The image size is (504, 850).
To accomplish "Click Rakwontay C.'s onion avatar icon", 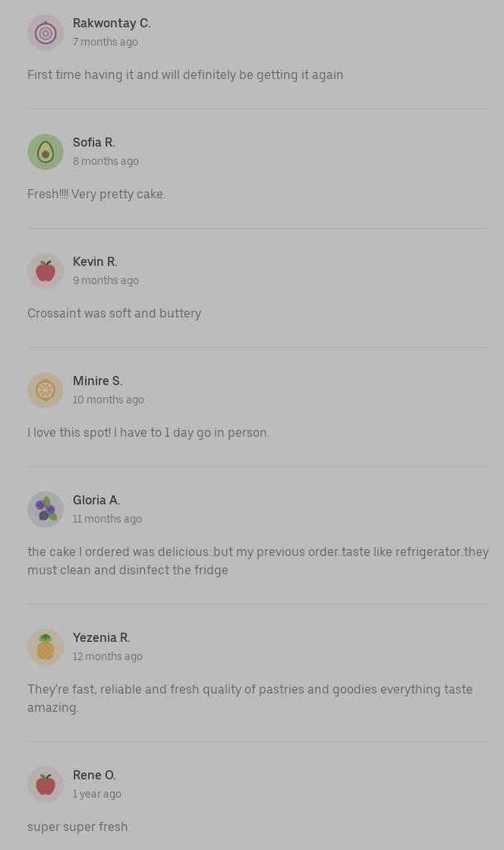I will (46, 33).
